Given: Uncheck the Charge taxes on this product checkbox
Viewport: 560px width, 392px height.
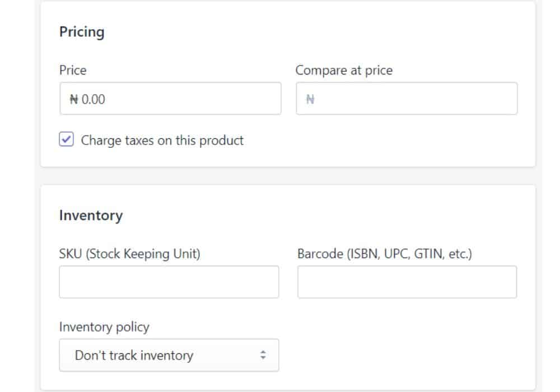Looking at the screenshot, I should (66, 140).
